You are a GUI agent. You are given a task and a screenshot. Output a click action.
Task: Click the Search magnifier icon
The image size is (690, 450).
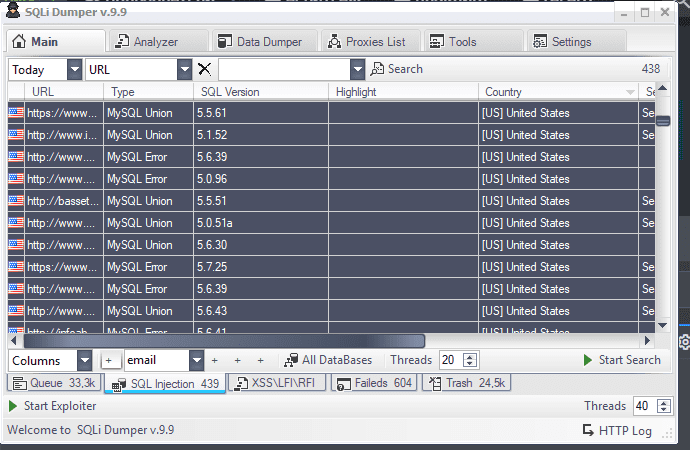tap(377, 69)
